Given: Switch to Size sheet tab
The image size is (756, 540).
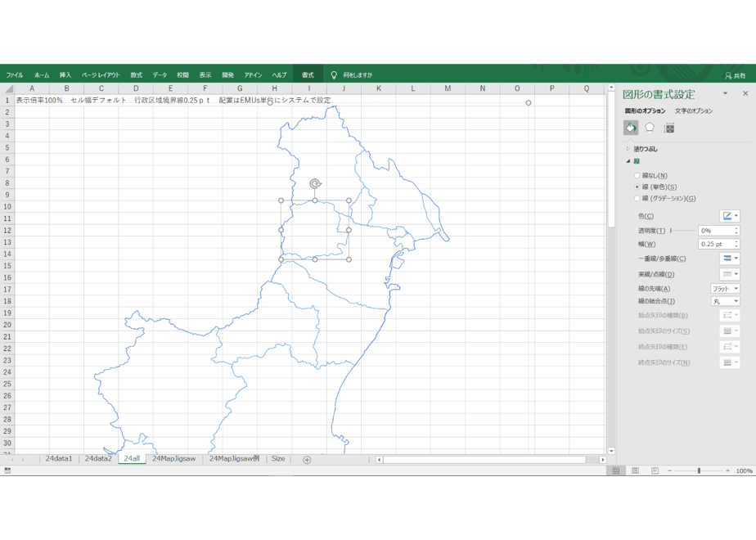Looking at the screenshot, I should (x=278, y=458).
